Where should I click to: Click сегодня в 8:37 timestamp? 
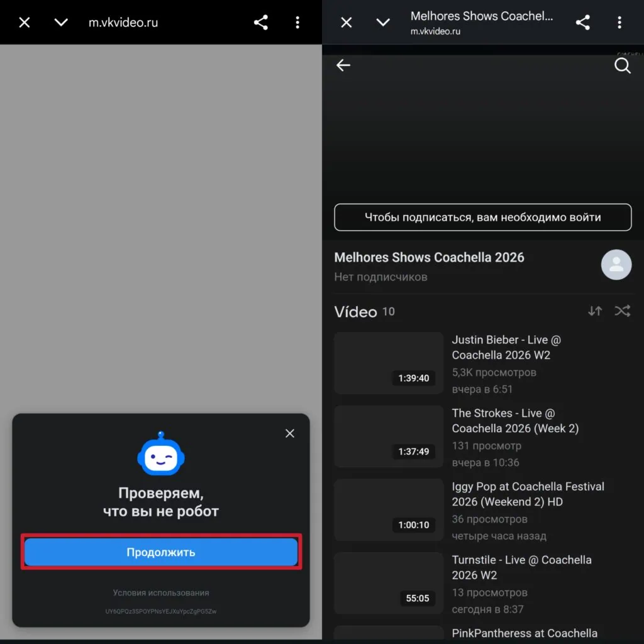pyautogui.click(x=487, y=609)
